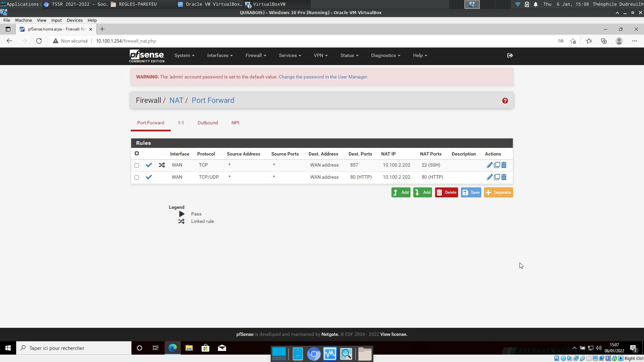
Task: Toggle the select-all rules checkbox
Action: click(137, 154)
